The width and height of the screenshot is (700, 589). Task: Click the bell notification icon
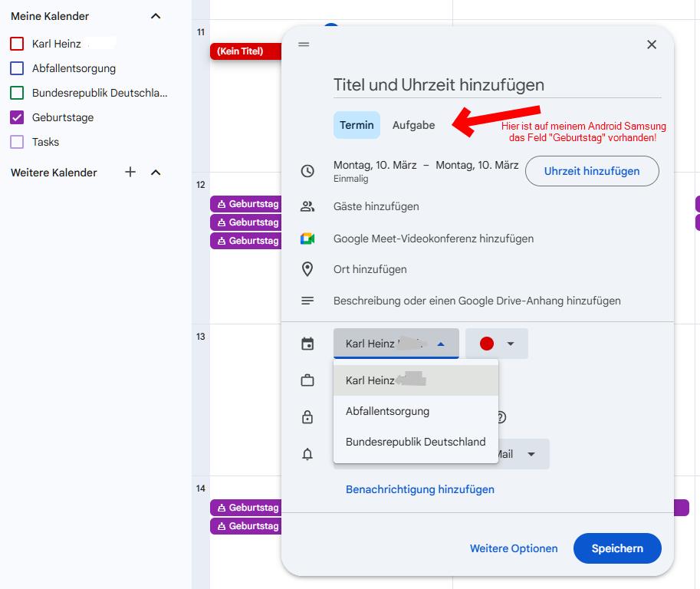307,454
